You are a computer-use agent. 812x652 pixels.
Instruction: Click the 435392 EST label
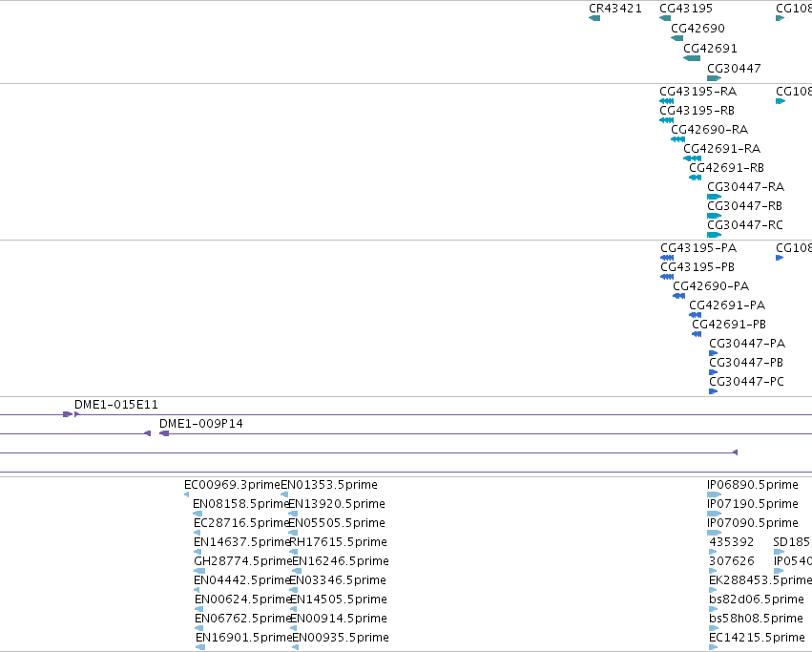tap(731, 542)
